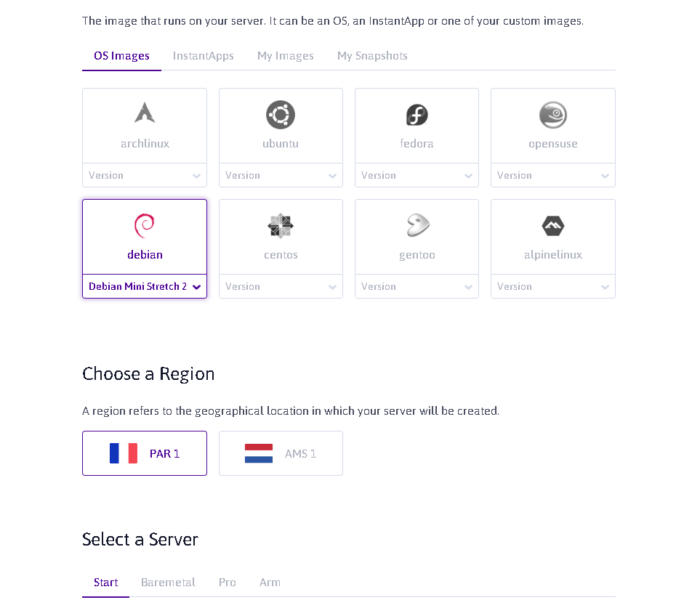The height and width of the screenshot is (608, 700).
Task: Pick the Alpine Linux logo icon
Action: coord(553,226)
